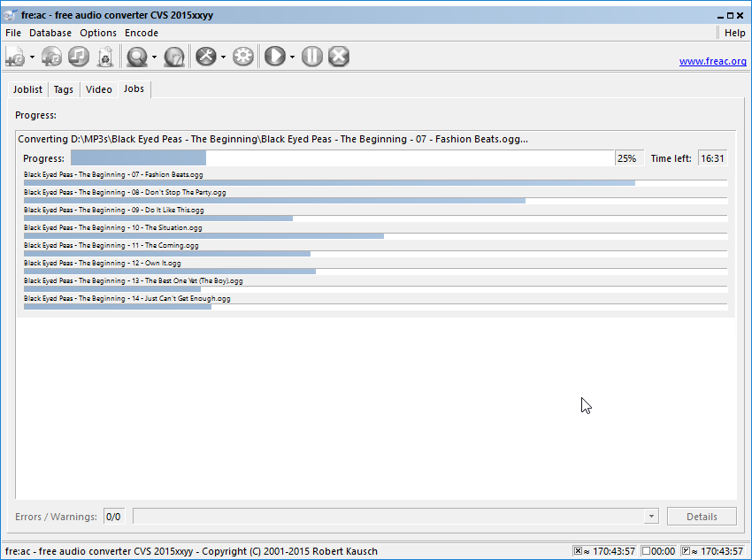The height and width of the screenshot is (560, 752).
Task: Stop encoding with the X icon
Action: (x=339, y=57)
